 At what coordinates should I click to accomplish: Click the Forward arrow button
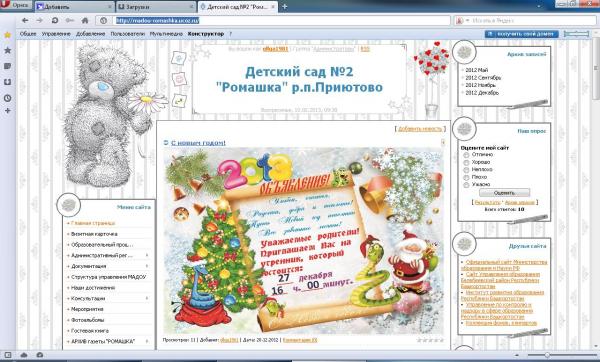tap(39, 20)
